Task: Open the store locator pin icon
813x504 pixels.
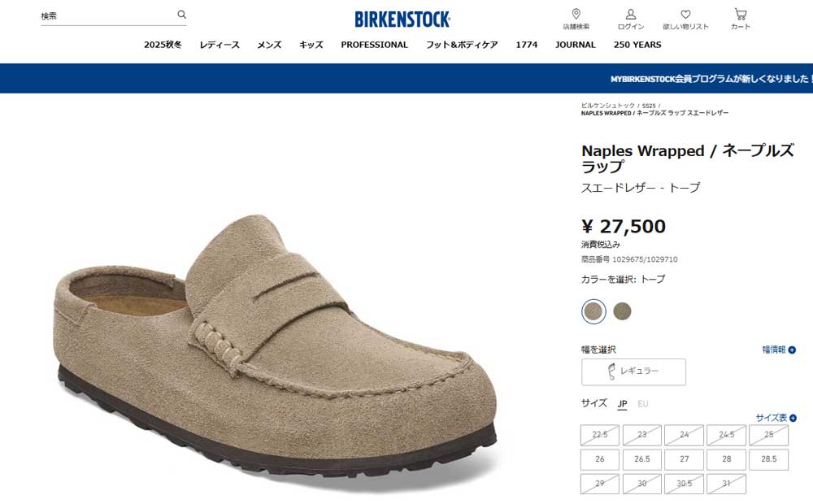Action: click(576, 15)
